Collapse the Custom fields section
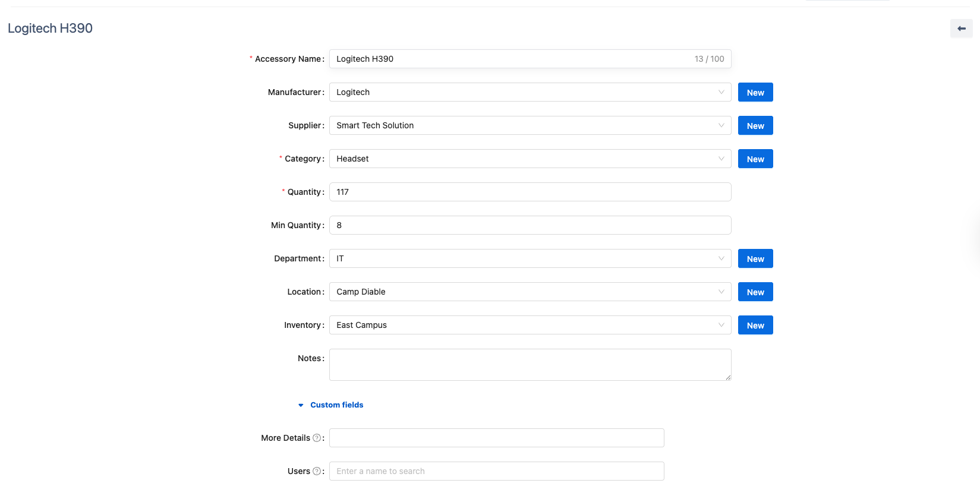The image size is (980, 499). (x=331, y=405)
